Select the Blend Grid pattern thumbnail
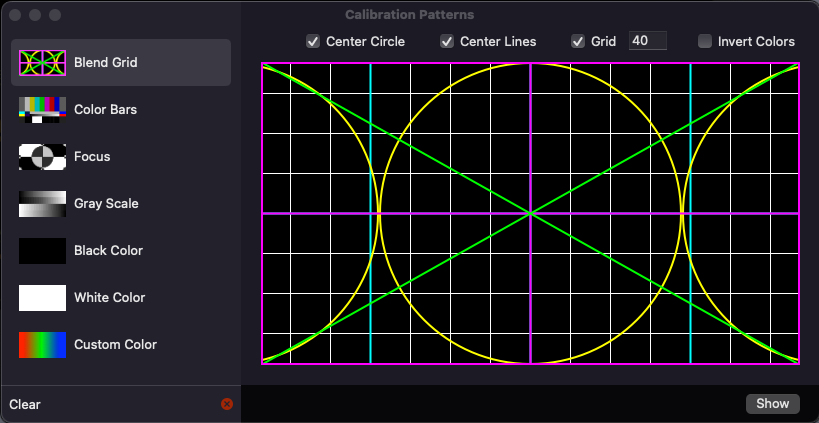The height and width of the screenshot is (423, 819). tap(42, 63)
